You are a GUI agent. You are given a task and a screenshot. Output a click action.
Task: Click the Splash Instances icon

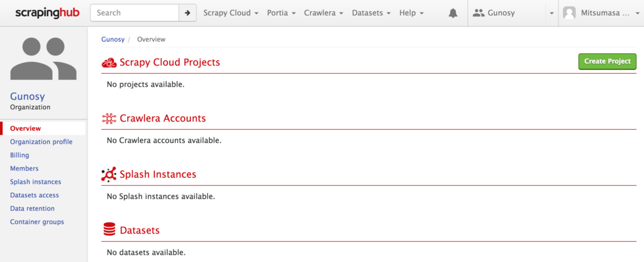pyautogui.click(x=109, y=174)
